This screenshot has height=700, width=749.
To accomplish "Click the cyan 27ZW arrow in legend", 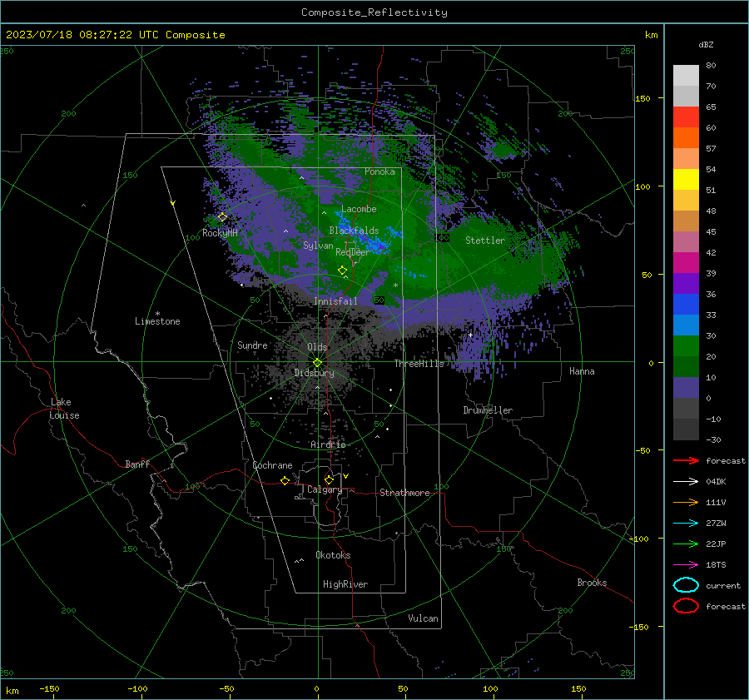I will (686, 524).
